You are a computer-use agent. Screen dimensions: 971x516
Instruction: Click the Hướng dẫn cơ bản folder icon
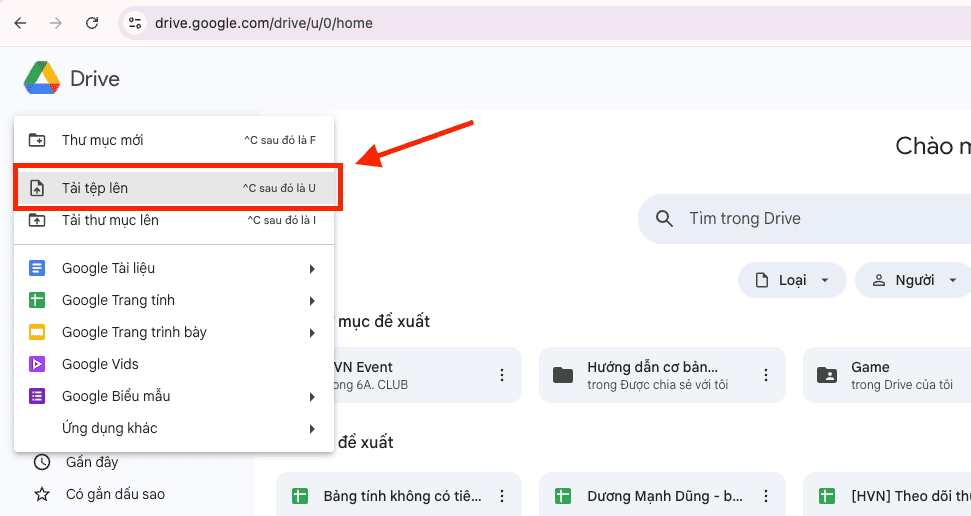coord(563,375)
